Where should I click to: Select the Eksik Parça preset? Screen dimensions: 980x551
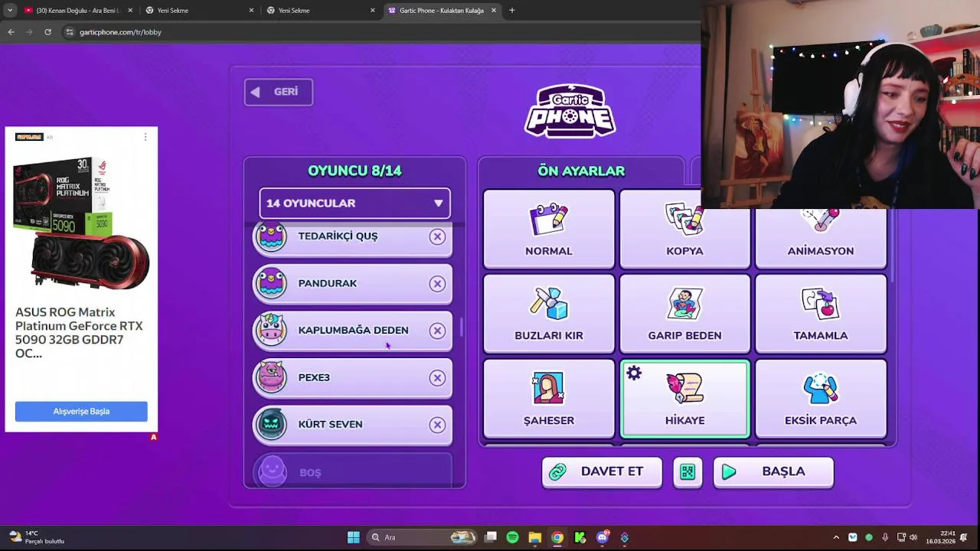(820, 399)
